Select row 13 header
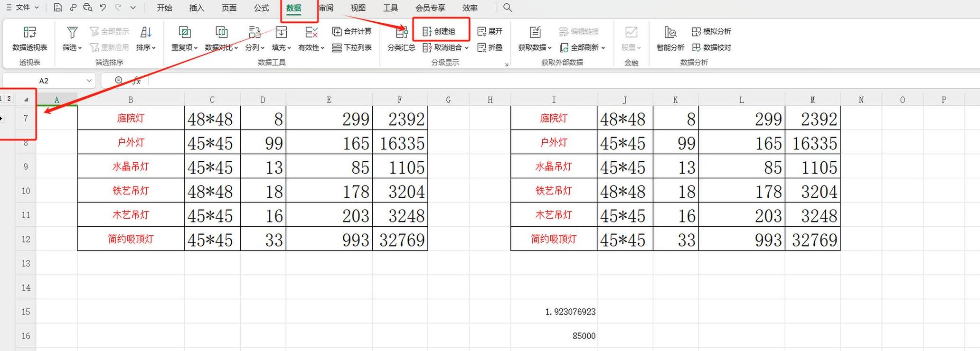The height and width of the screenshot is (351, 980). coord(26,263)
